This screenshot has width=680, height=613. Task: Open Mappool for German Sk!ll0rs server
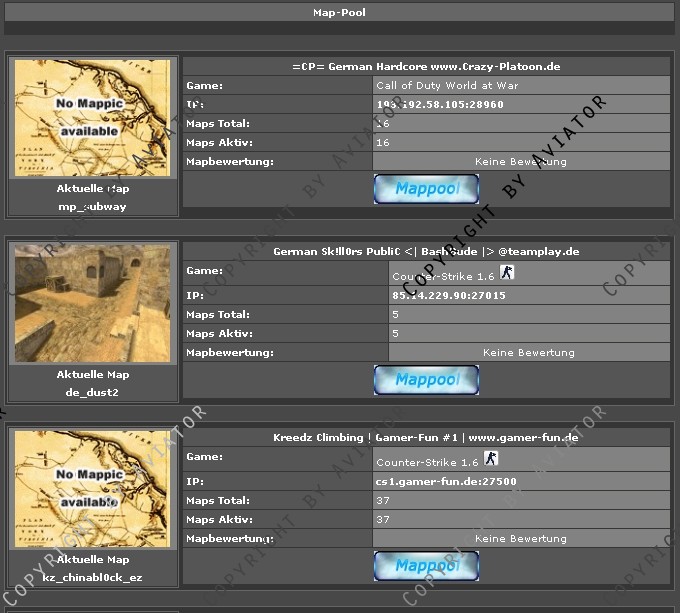coord(426,380)
